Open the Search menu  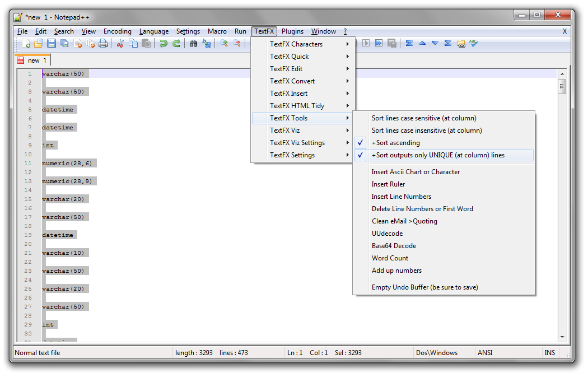pyautogui.click(x=64, y=31)
